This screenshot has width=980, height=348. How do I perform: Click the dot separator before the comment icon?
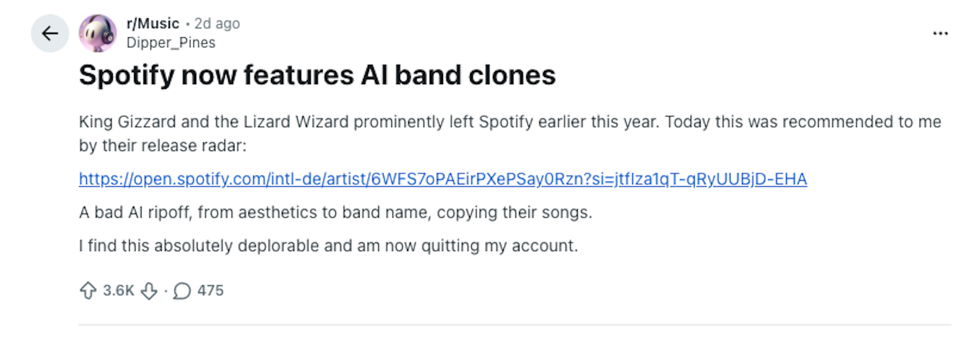165,291
